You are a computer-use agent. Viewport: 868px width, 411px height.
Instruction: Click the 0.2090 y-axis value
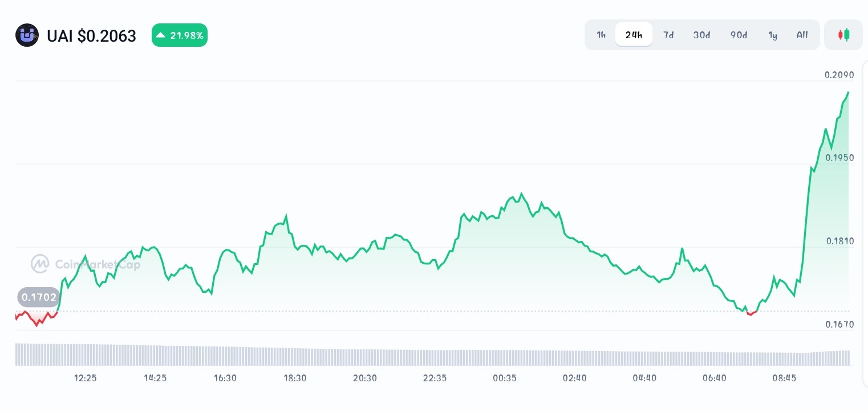839,75
